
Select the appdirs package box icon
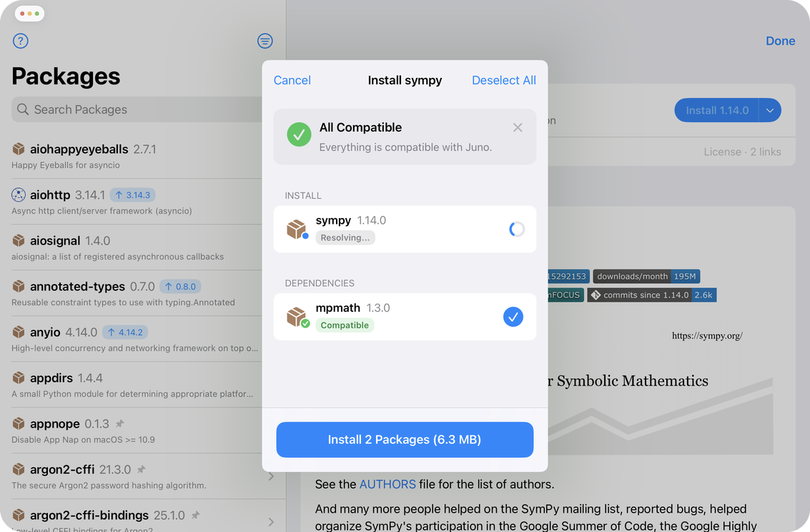pyautogui.click(x=19, y=378)
